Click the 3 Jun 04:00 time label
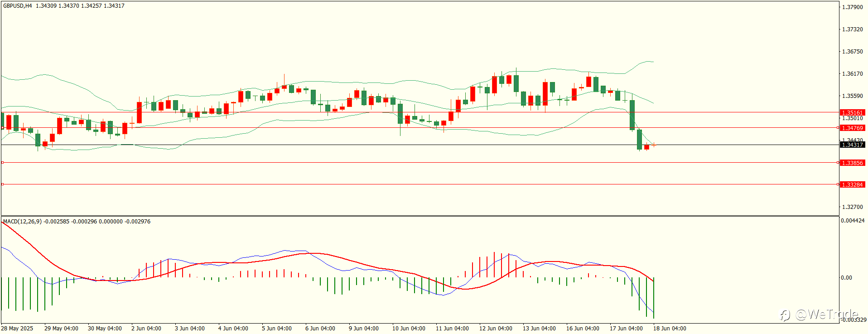 point(190,329)
